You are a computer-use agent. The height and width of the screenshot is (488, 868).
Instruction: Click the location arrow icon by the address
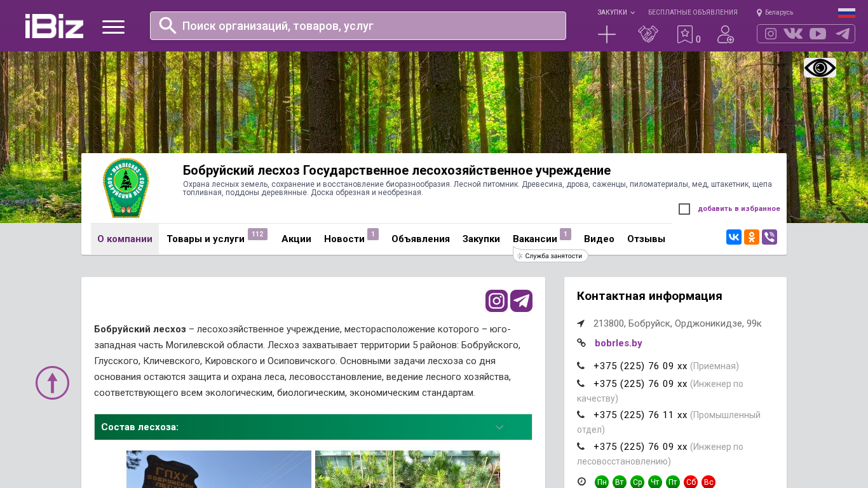tap(581, 323)
